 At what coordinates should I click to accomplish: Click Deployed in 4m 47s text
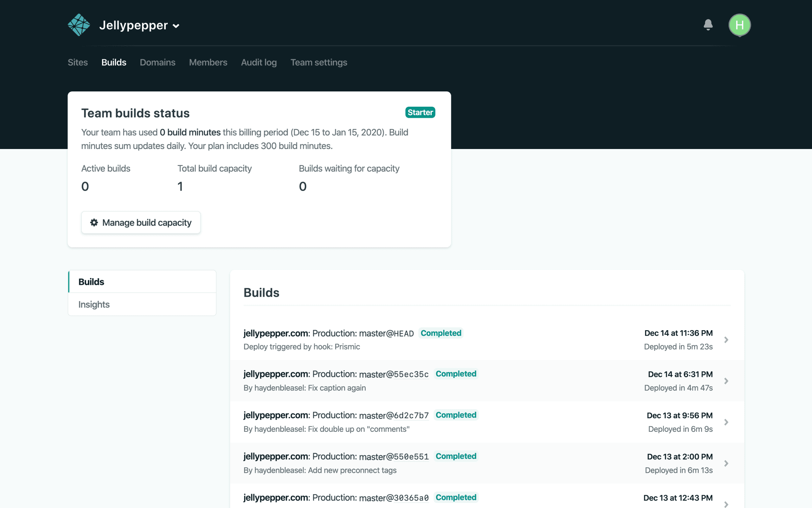[678, 388]
